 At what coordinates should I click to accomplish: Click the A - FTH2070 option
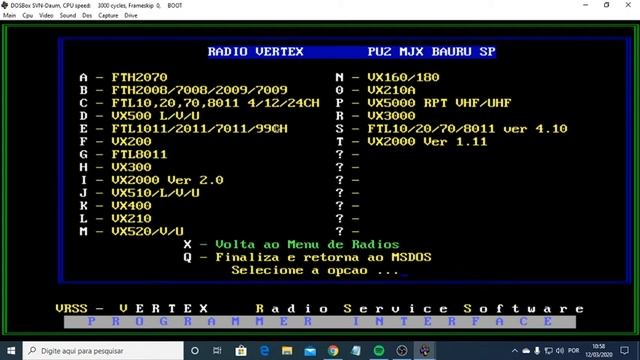[x=123, y=77]
